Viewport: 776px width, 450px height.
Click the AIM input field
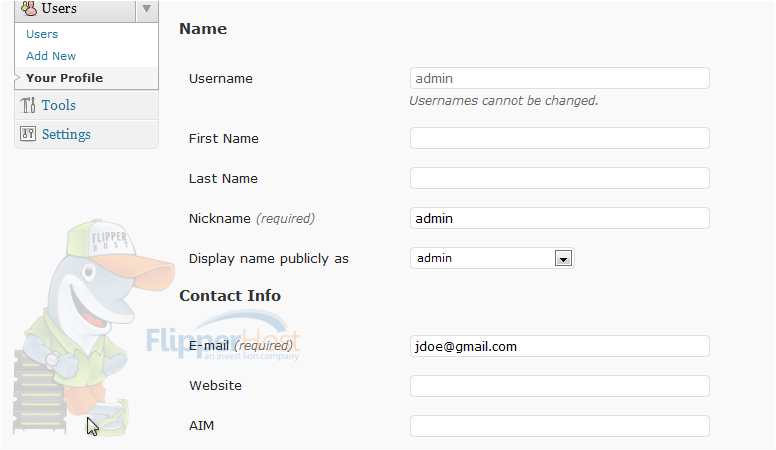tap(560, 426)
